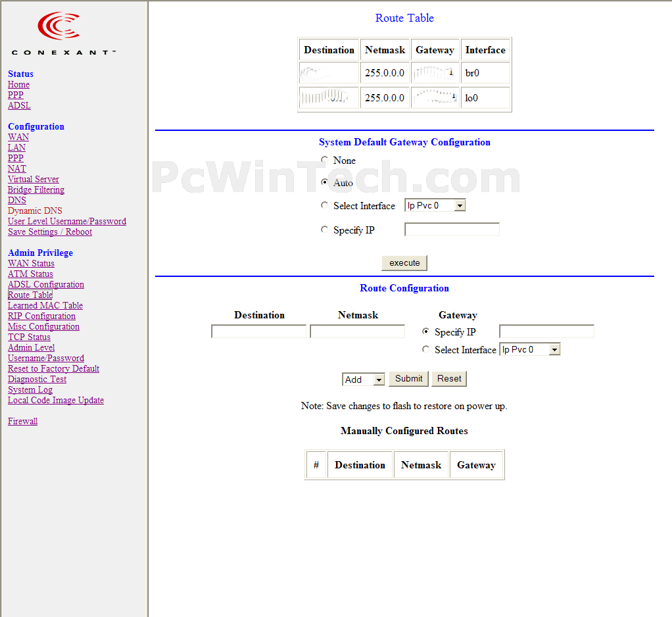Click the 255.0.0.0 netmask in br0 row
The image size is (672, 617).
385,73
